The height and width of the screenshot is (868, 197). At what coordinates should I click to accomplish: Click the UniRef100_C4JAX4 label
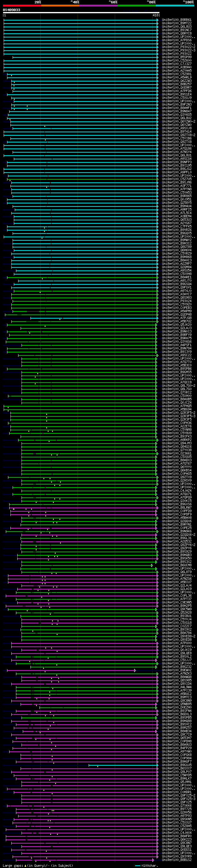tap(177, 833)
